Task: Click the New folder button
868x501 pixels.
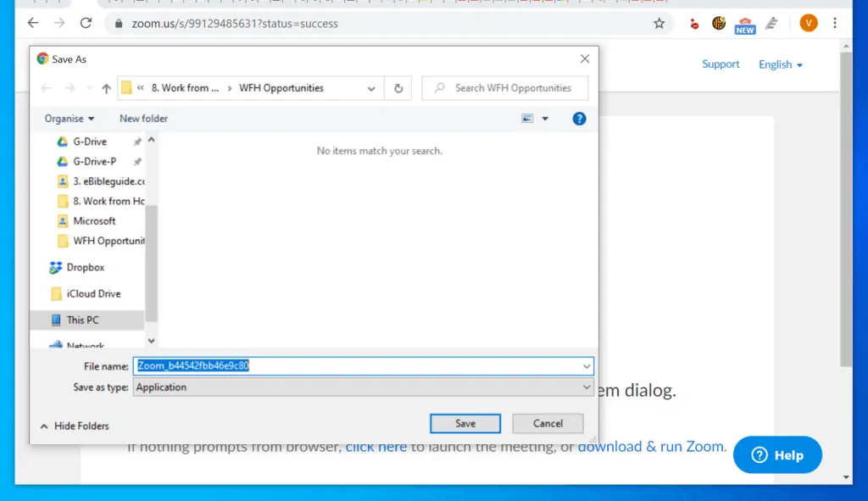Action: coord(143,119)
